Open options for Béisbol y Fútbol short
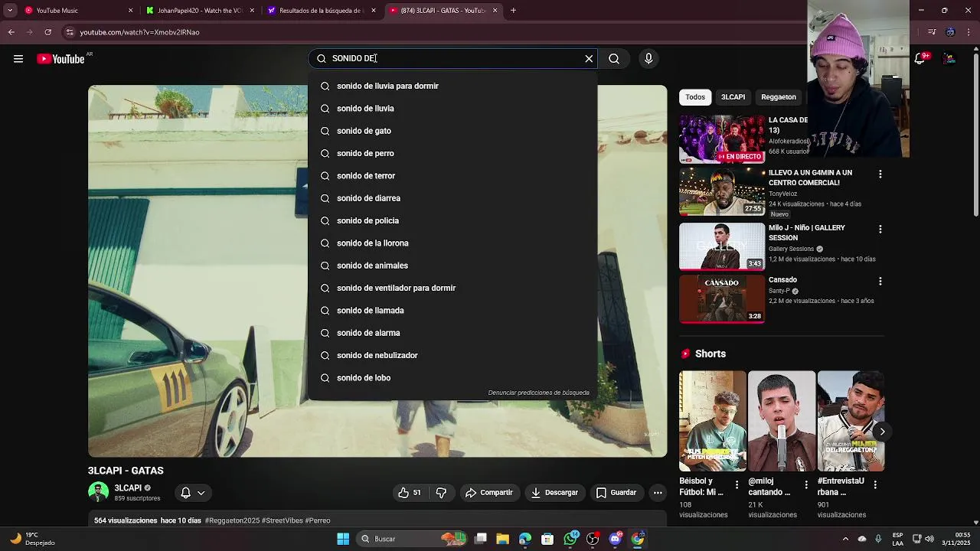 pyautogui.click(x=737, y=484)
